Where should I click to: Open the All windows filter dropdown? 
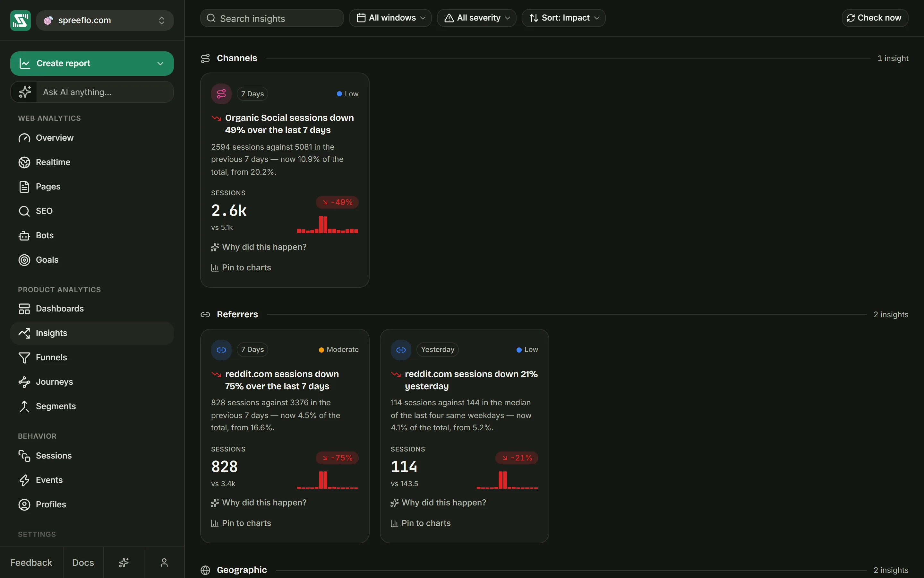tap(390, 18)
